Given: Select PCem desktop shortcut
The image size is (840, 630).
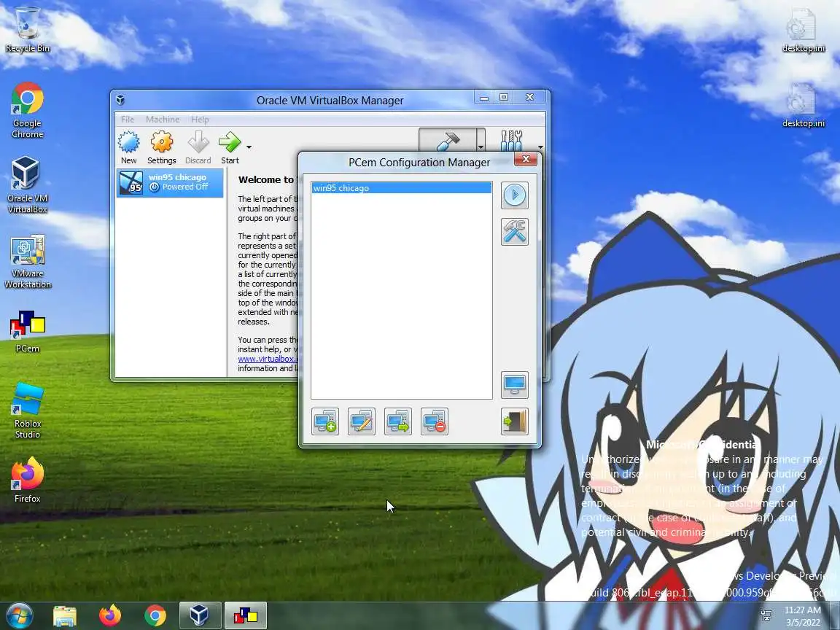Looking at the screenshot, I should point(27,332).
